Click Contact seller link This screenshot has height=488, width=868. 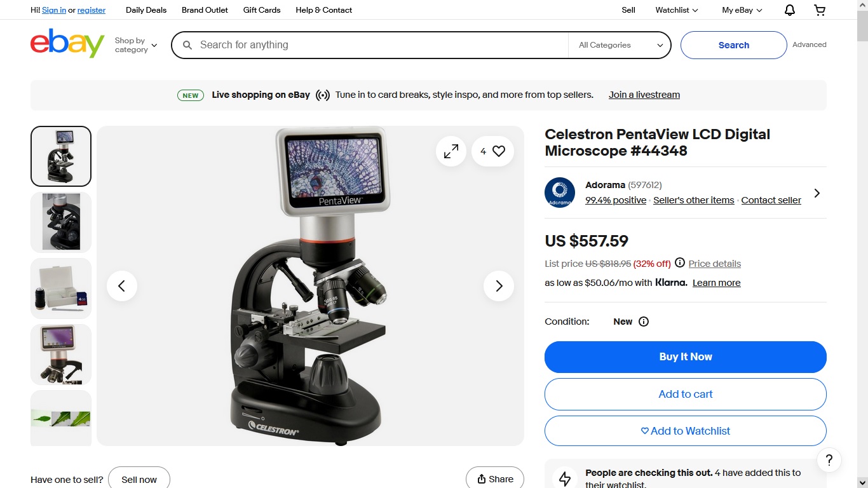pyautogui.click(x=771, y=200)
